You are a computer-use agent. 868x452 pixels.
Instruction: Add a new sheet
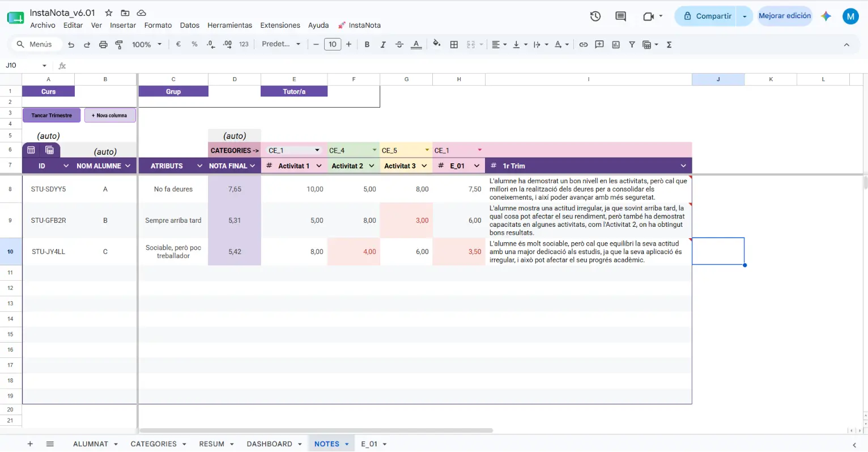tap(30, 444)
